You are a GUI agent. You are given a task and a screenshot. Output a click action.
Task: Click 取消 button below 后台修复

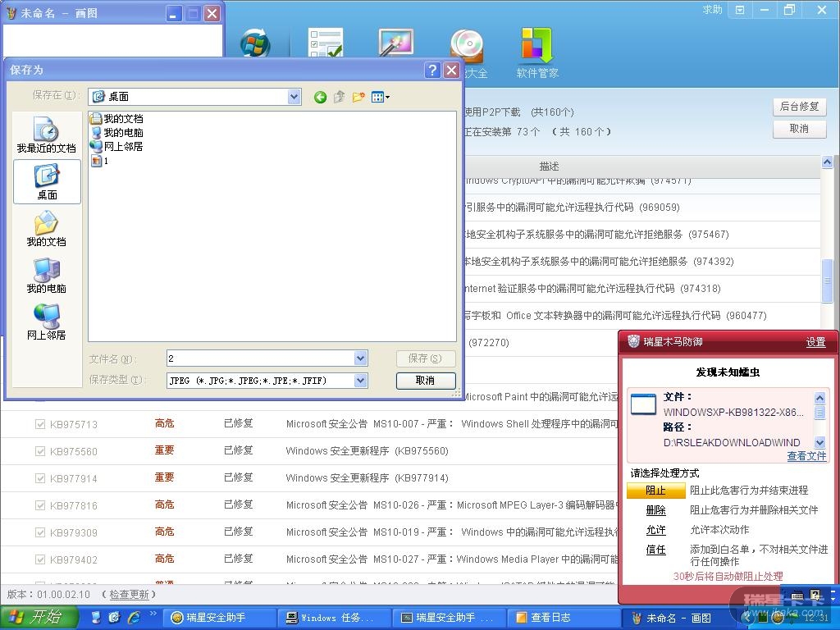(799, 129)
